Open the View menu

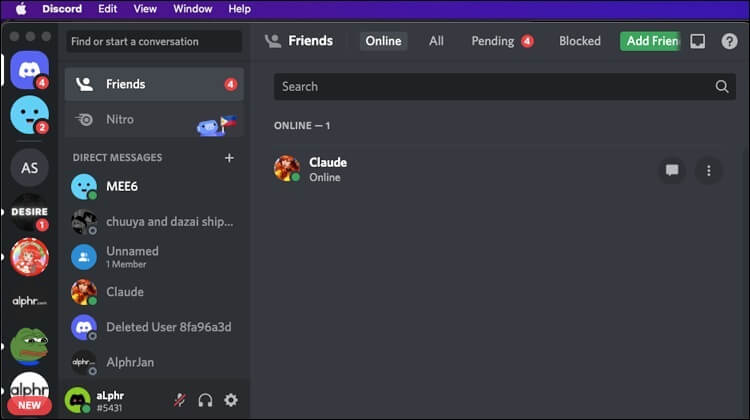coord(145,9)
